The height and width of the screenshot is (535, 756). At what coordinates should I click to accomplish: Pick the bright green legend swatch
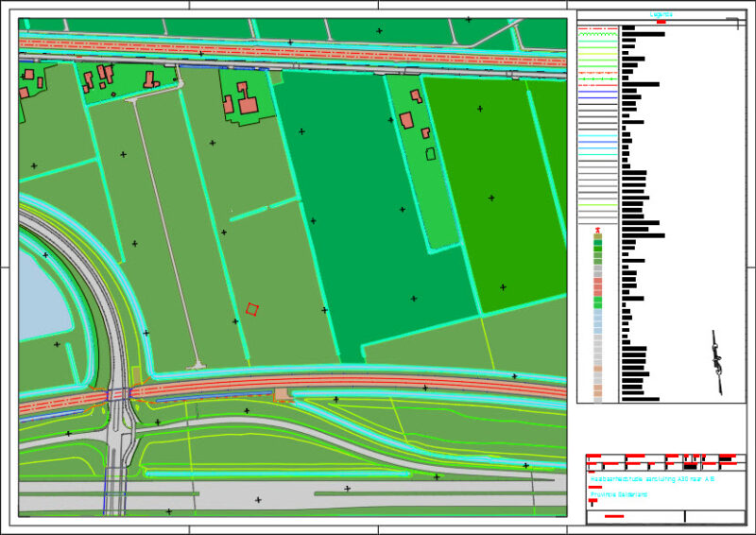[x=597, y=302]
